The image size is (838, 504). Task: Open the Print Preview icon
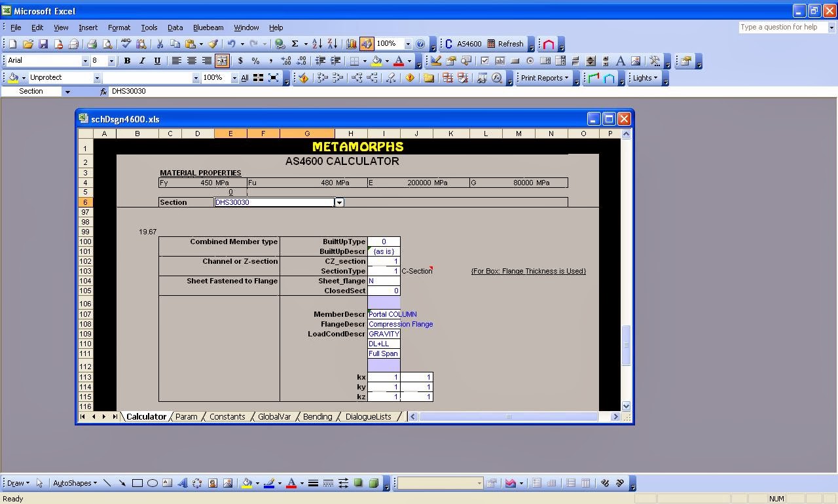107,44
